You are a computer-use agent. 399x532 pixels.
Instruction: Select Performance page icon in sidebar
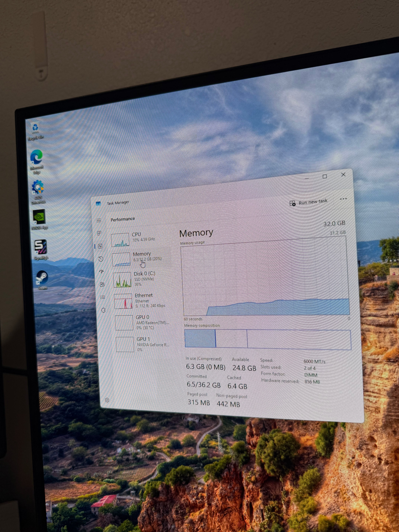pyautogui.click(x=100, y=246)
